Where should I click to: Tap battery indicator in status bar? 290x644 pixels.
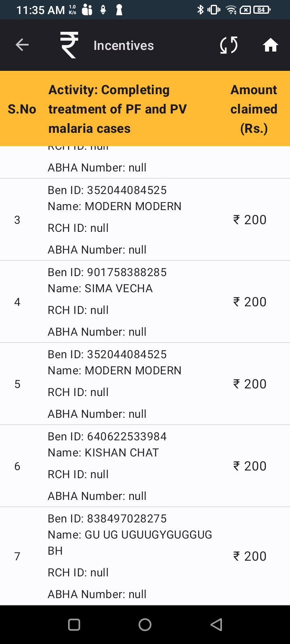pyautogui.click(x=262, y=10)
